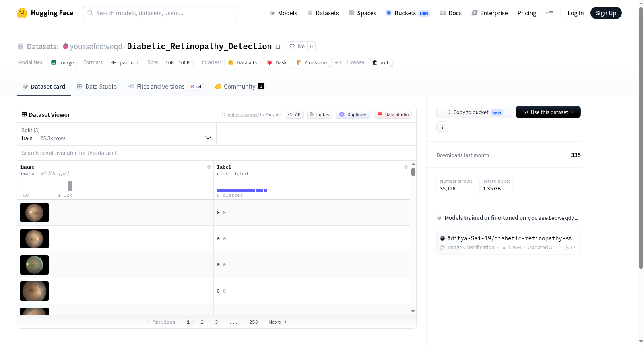The image size is (644, 345).
Task: Go to page 3 of viewer
Action: (x=216, y=322)
